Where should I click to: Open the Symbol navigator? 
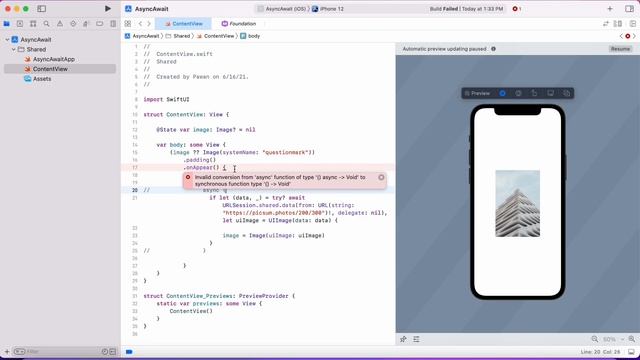pos(33,24)
